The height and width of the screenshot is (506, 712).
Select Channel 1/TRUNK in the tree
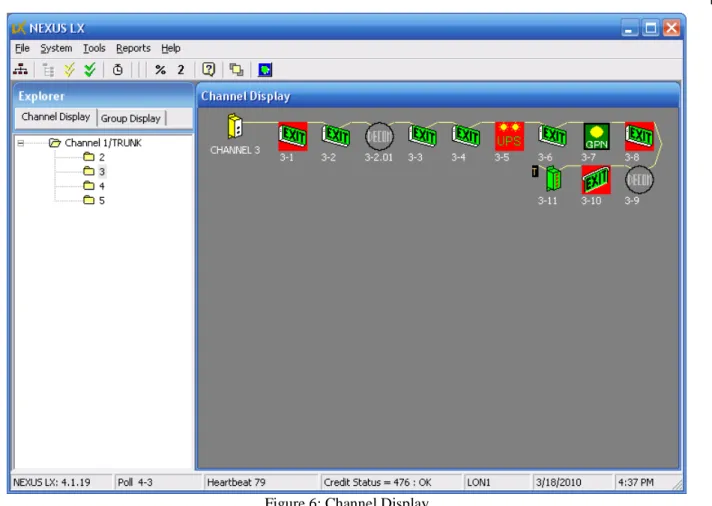[103, 143]
